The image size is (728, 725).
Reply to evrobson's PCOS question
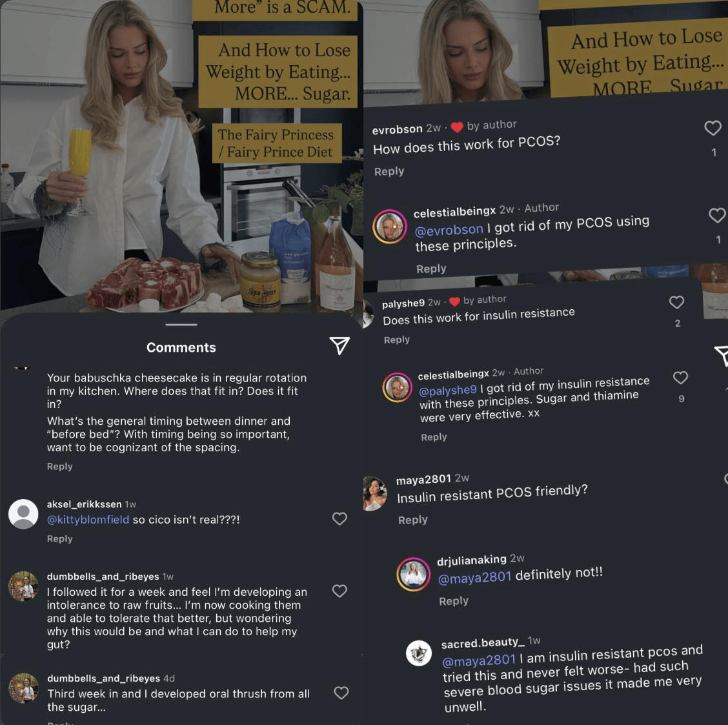[389, 171]
